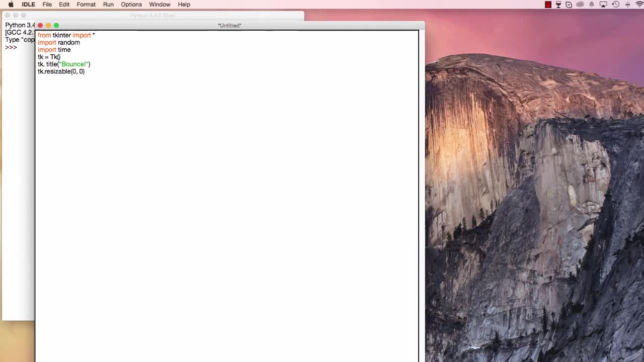Viewport: 644px width, 362px height.
Task: Open the Options menu
Action: tap(131, 5)
